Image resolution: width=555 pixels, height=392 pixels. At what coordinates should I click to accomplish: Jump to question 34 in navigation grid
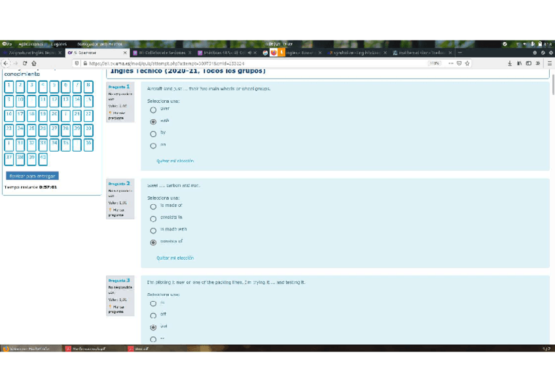(x=54, y=145)
